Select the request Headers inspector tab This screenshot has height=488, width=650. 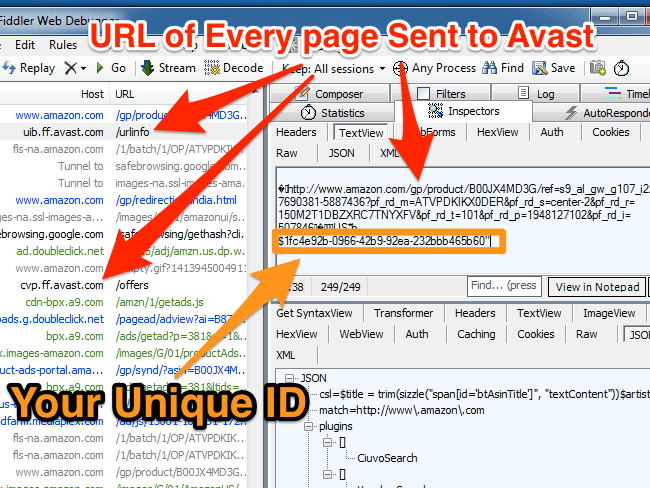[296, 132]
